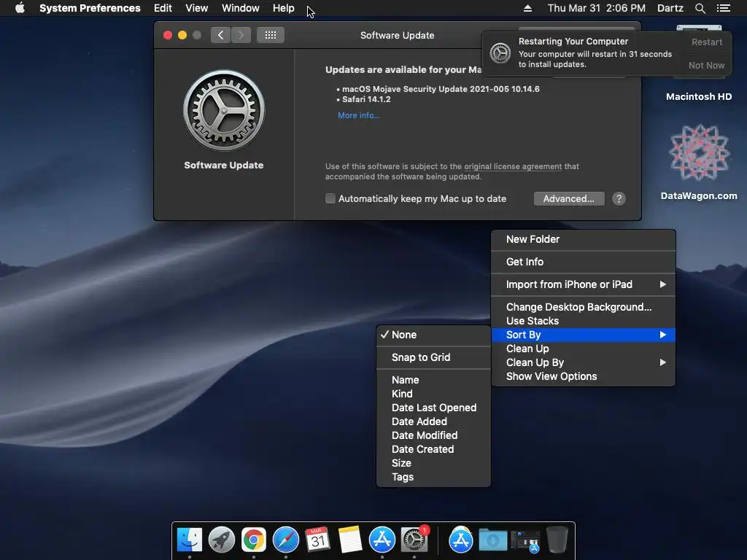Sort desktop by Tags
Viewport: 747px width, 560px height.
point(433,477)
